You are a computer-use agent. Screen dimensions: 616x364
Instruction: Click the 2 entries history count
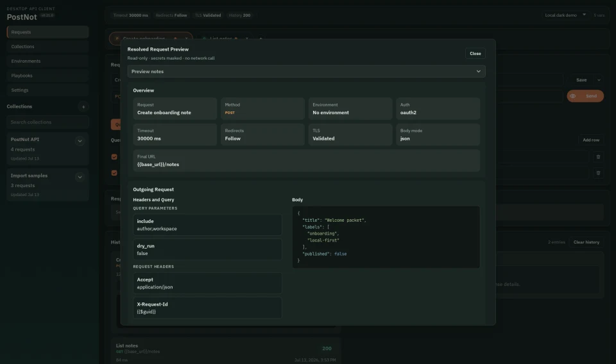pos(556,242)
